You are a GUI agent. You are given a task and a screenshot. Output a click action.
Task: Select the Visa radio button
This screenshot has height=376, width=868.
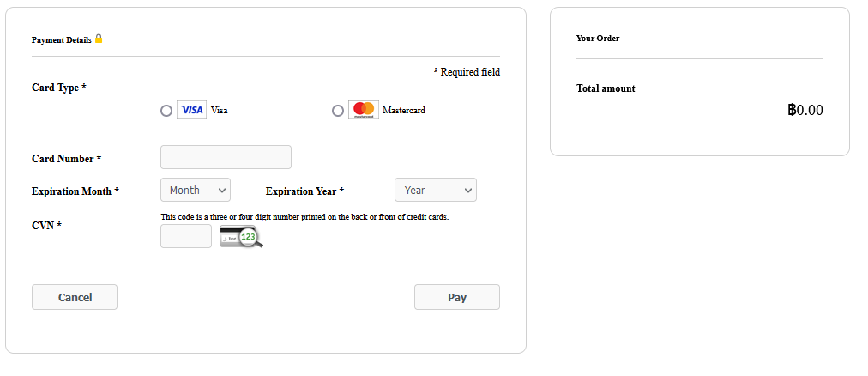pos(166,111)
